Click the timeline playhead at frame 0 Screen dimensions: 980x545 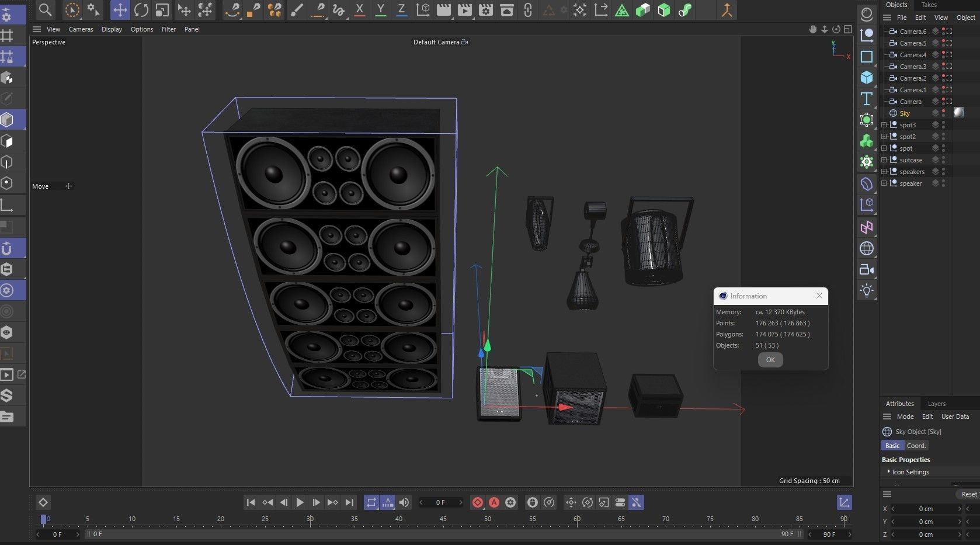click(43, 519)
